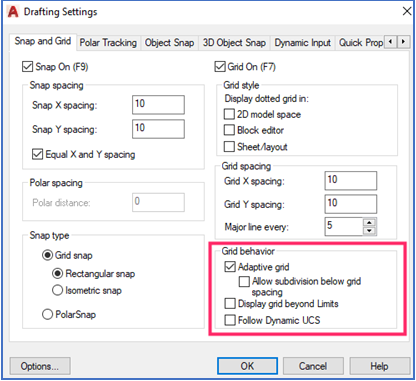416x381 pixels.
Task: Increase Major line every with up arrow
Action: point(369,222)
